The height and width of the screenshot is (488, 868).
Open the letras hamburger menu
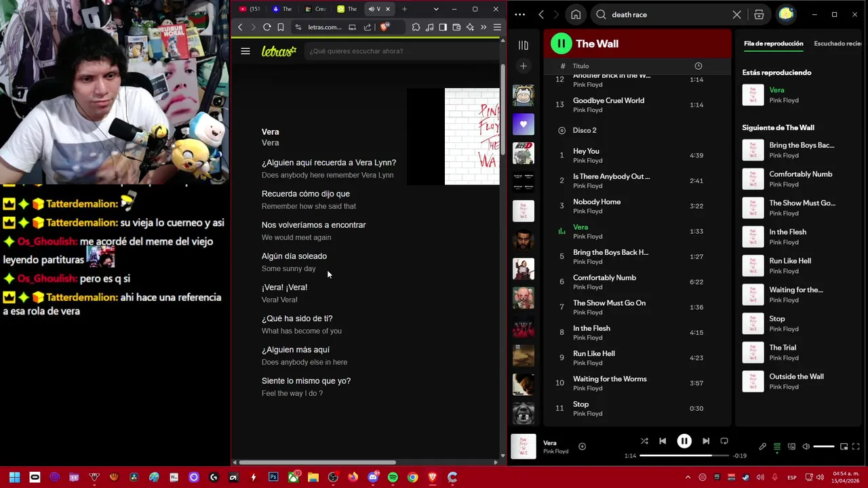click(245, 51)
